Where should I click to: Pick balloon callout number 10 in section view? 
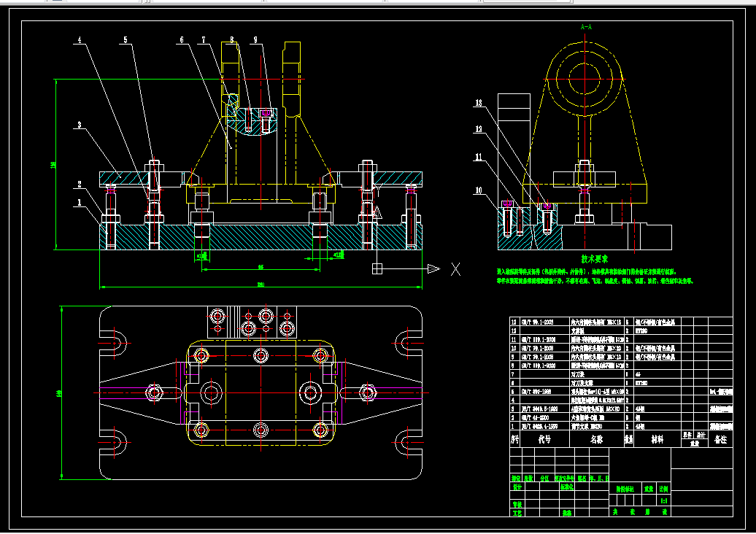click(x=478, y=190)
